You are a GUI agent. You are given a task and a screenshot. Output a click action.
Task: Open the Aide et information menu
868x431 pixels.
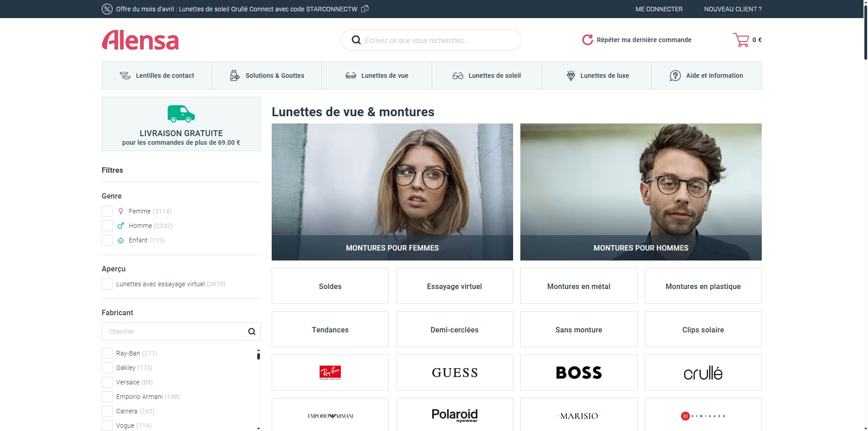pyautogui.click(x=707, y=76)
